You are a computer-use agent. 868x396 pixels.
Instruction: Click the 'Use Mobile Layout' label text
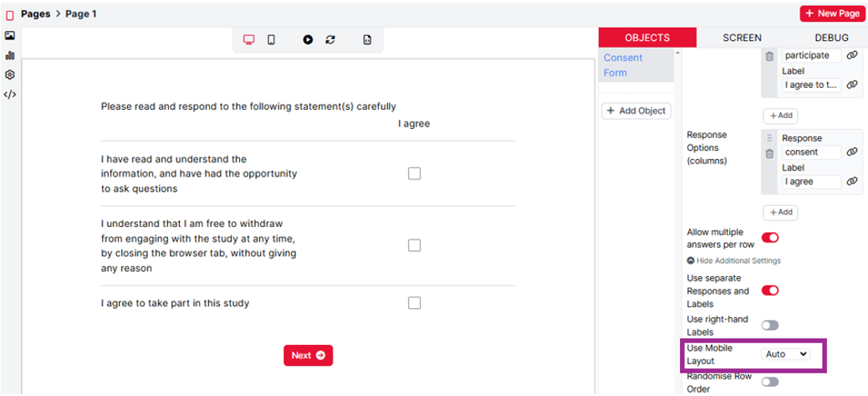coord(710,354)
